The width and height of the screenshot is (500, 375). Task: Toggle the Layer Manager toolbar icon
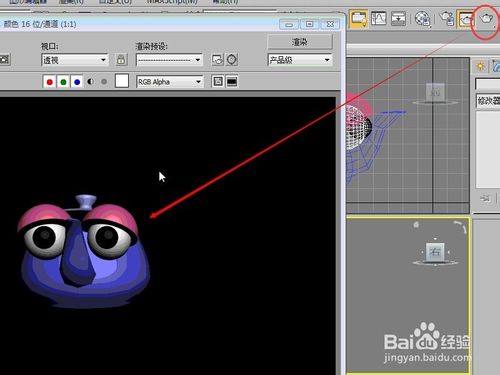(x=359, y=19)
